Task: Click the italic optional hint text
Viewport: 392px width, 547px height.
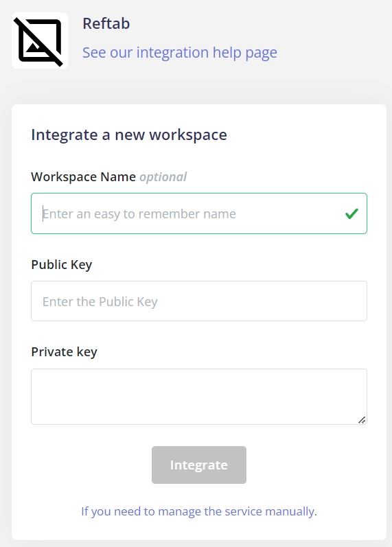Action: click(163, 177)
